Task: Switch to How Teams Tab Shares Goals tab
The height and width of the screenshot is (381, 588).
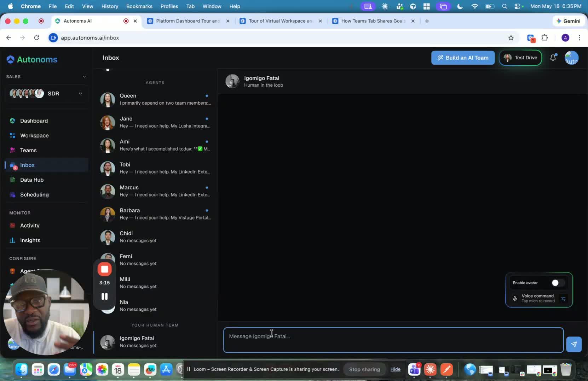Action: [x=373, y=21]
